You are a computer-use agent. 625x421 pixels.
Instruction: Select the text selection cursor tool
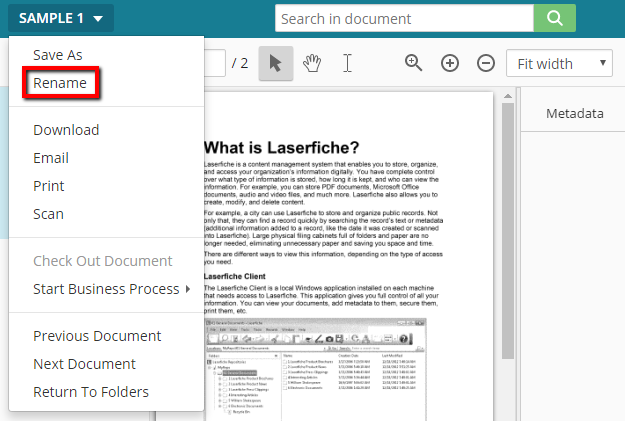pyautogui.click(x=348, y=63)
